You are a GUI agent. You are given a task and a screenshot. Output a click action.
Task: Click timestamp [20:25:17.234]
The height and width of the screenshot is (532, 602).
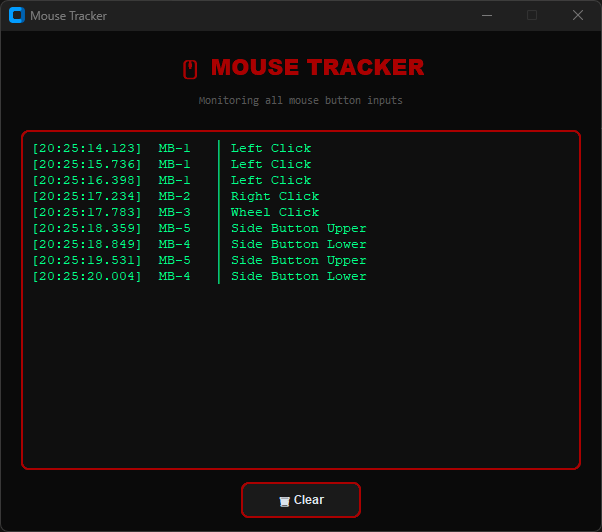(87, 197)
